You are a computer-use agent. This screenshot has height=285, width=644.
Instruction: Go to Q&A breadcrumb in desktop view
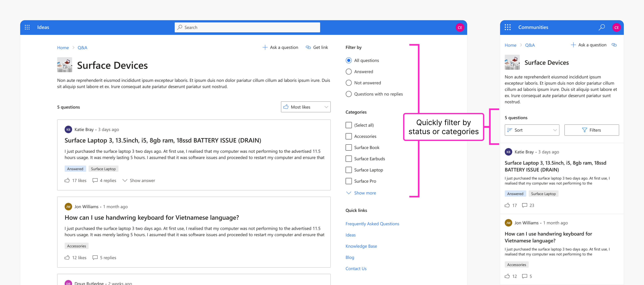pyautogui.click(x=82, y=48)
